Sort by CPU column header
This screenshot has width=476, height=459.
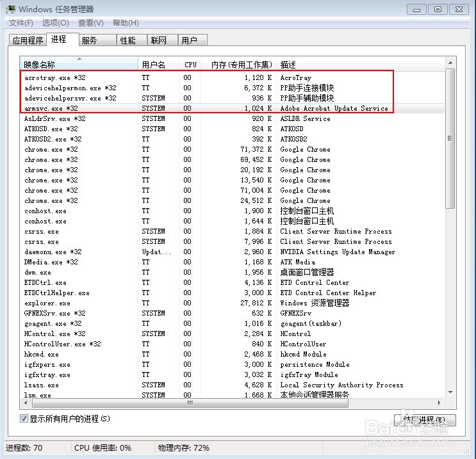[190, 64]
